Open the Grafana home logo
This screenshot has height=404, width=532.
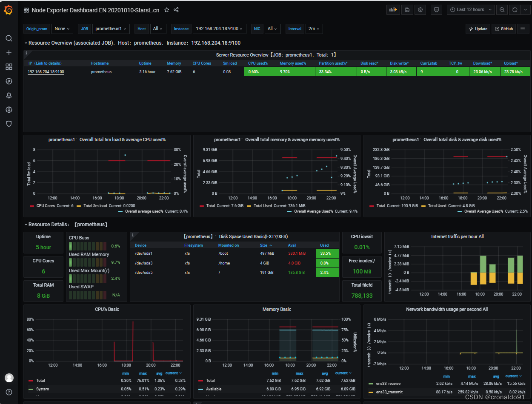point(9,10)
